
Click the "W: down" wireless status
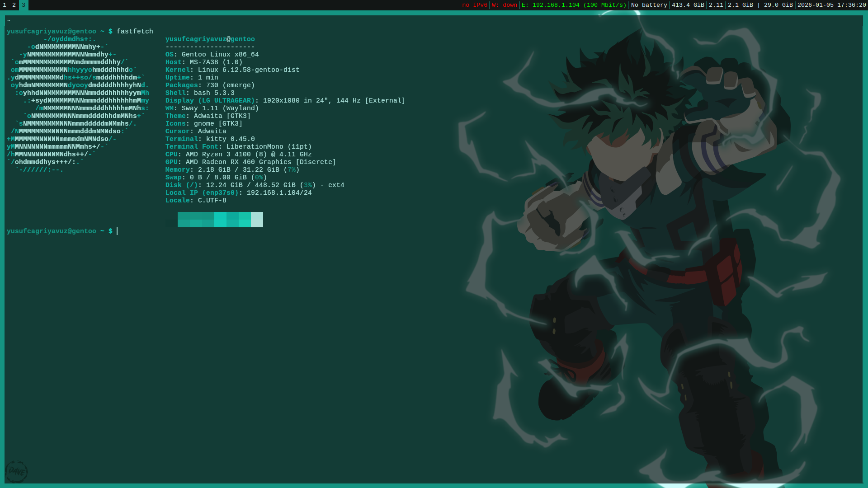pyautogui.click(x=505, y=5)
